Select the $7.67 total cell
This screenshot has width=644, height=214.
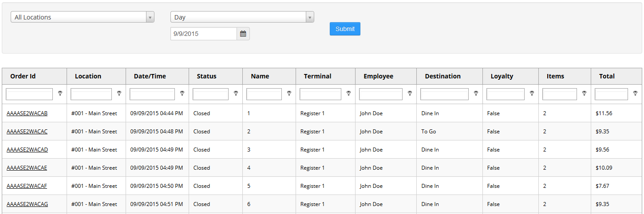click(x=616, y=186)
